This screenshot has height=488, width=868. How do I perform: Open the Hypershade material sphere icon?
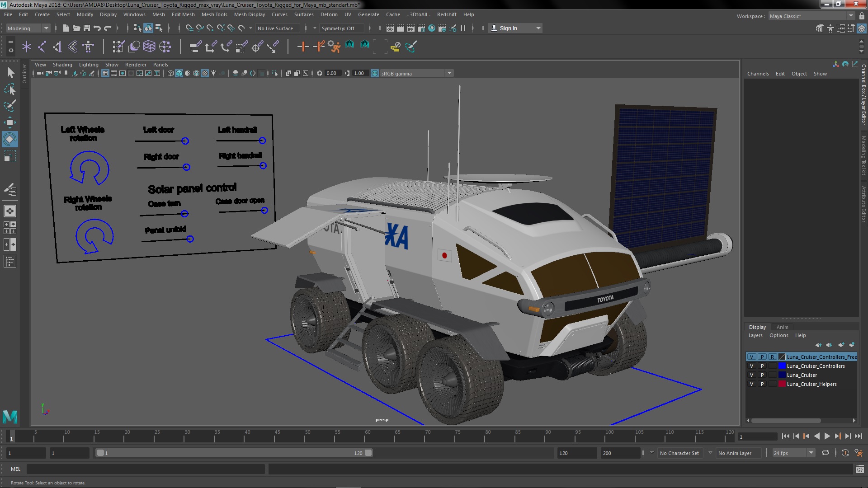tap(432, 28)
